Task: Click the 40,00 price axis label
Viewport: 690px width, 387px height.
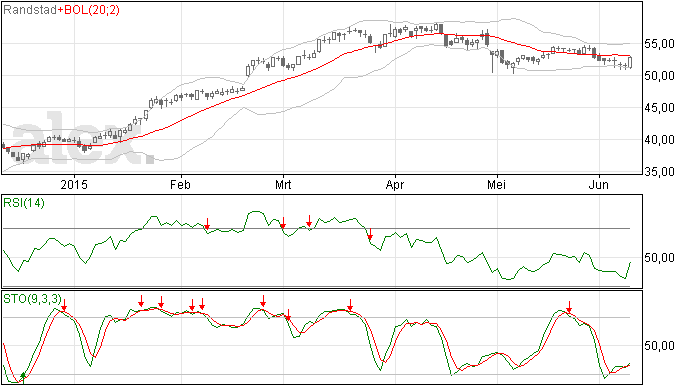Action: [659, 140]
